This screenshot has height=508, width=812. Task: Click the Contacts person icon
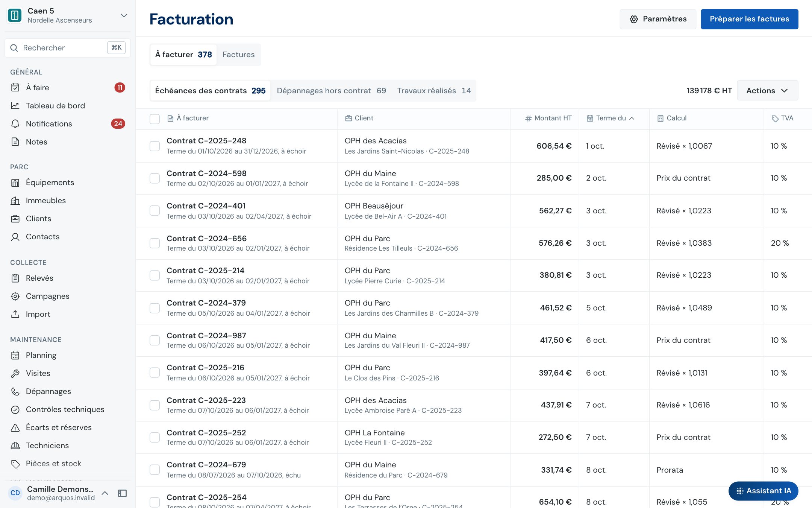(15, 237)
